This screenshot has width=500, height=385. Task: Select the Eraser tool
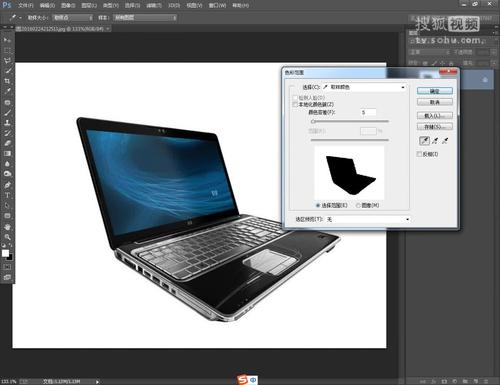pos(7,143)
